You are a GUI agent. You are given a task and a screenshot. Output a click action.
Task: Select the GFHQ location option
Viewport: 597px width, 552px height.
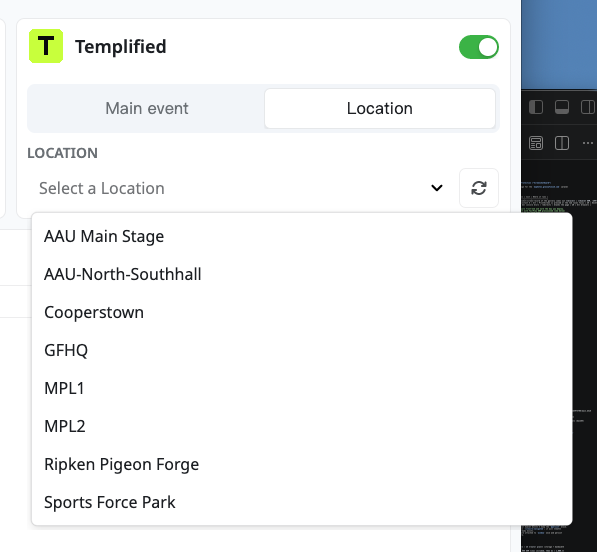point(302,350)
